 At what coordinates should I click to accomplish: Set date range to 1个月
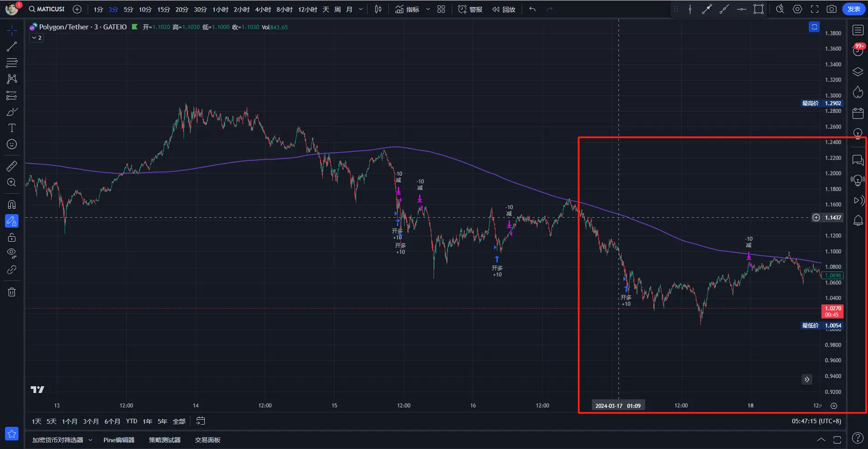point(70,421)
